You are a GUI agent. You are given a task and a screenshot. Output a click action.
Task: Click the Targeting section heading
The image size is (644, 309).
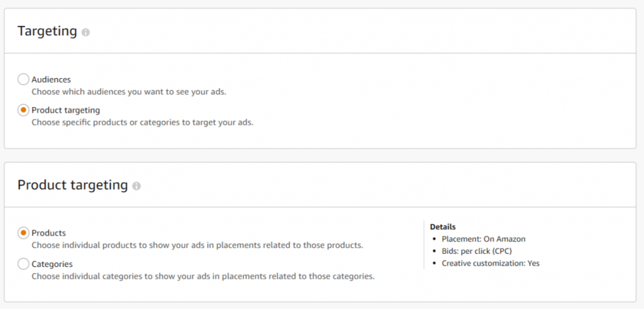[x=47, y=31]
